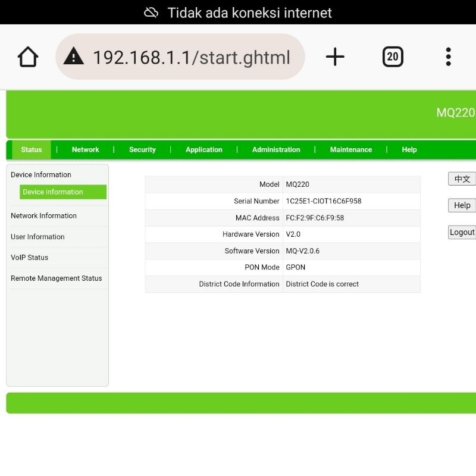Open the Maintenance tab

click(351, 150)
